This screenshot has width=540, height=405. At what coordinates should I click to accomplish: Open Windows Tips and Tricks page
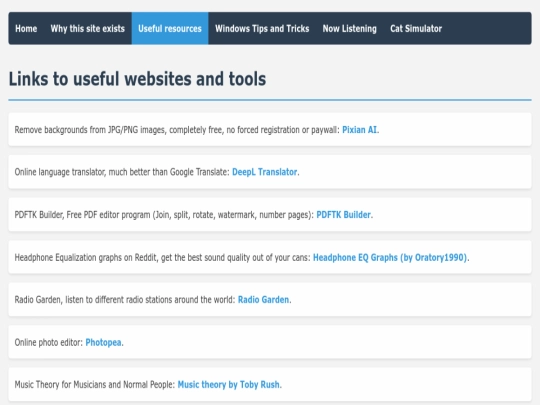pyautogui.click(x=262, y=29)
